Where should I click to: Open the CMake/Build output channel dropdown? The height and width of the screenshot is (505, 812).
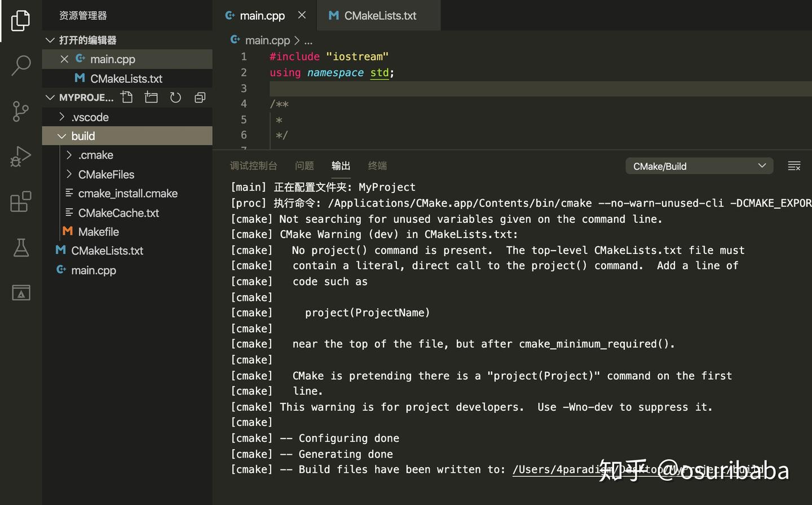point(699,166)
